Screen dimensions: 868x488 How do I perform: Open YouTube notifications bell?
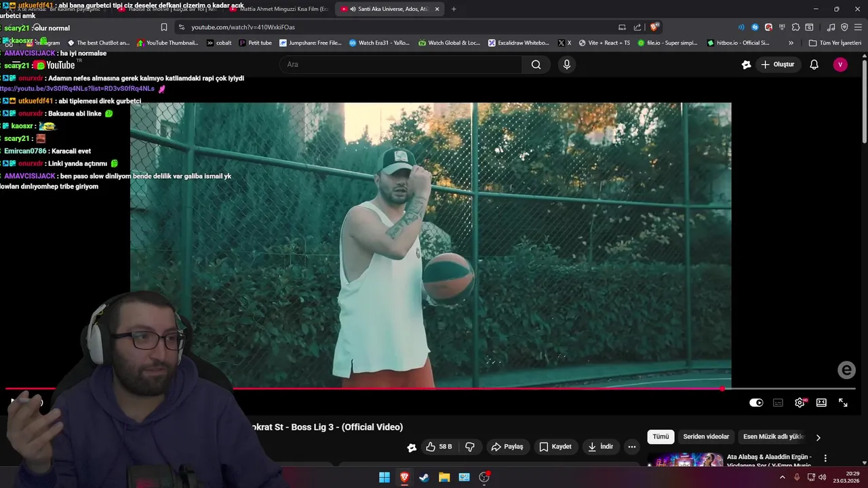814,64
